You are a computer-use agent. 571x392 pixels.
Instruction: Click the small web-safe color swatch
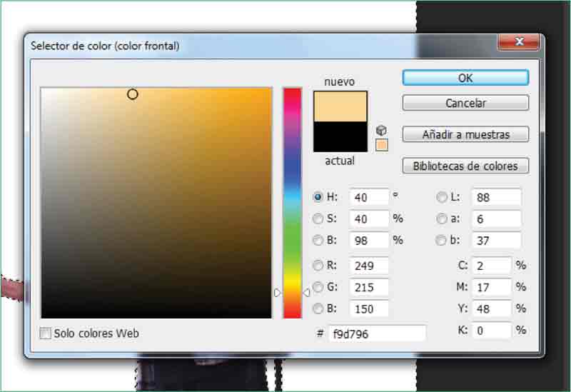point(382,145)
